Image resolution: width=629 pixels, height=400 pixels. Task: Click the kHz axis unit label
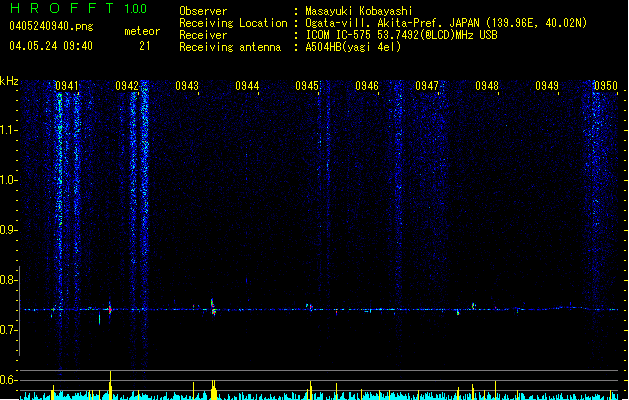tap(9, 81)
